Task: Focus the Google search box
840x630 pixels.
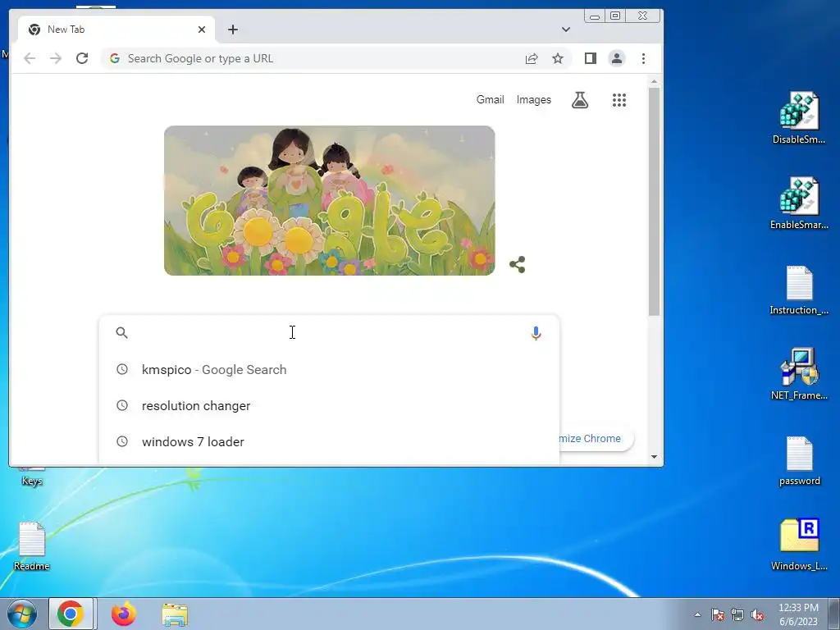Action: (x=329, y=333)
